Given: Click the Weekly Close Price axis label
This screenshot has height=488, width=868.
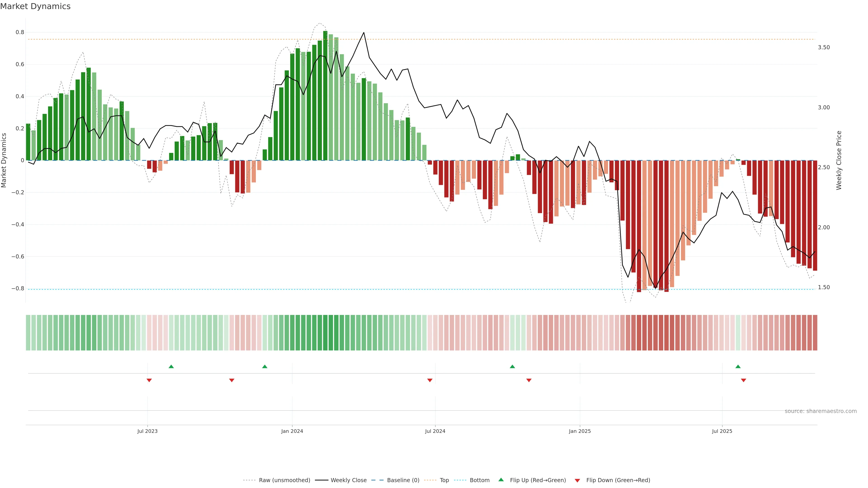Looking at the screenshot, I should click(x=839, y=160).
